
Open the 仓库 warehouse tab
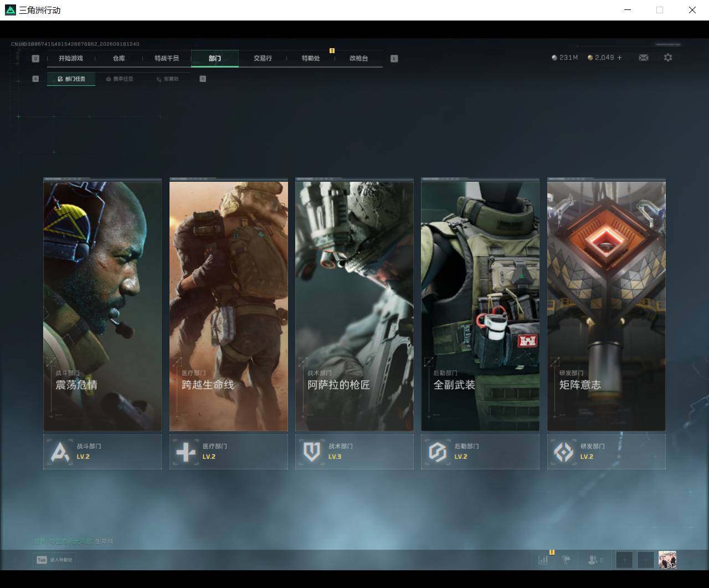pyautogui.click(x=119, y=58)
